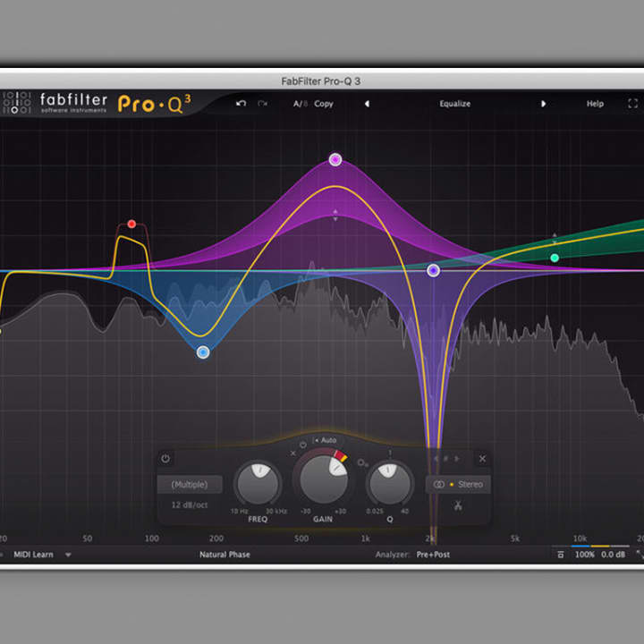Viewport: 644px width, 644px height.
Task: Toggle Auto dynamic threshold
Action: 326,440
